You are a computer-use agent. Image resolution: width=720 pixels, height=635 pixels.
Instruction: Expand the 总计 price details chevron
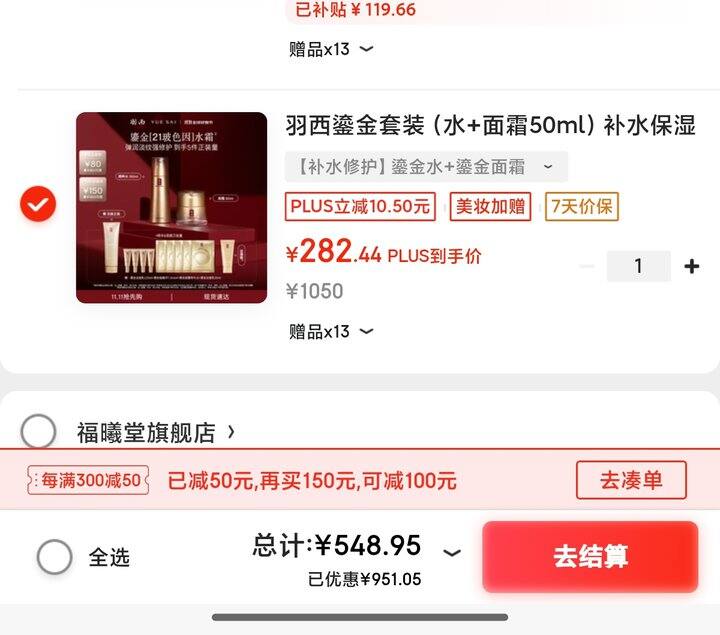tap(452, 552)
